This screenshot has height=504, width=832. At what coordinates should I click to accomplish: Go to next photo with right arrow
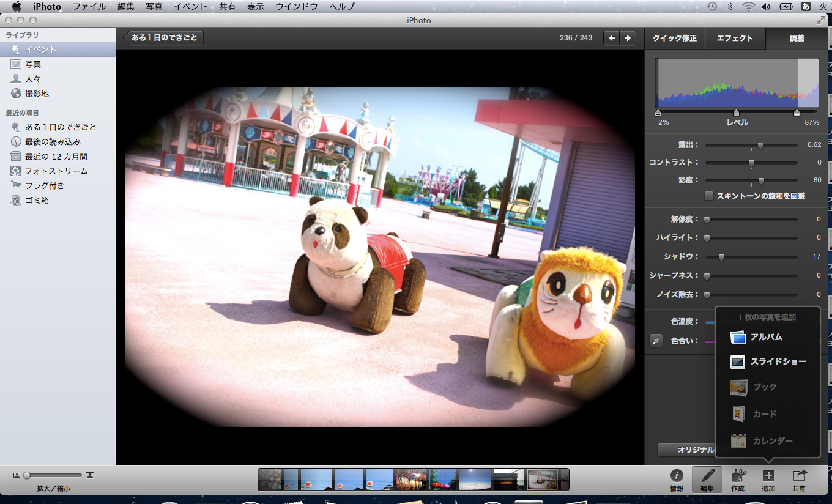click(627, 38)
